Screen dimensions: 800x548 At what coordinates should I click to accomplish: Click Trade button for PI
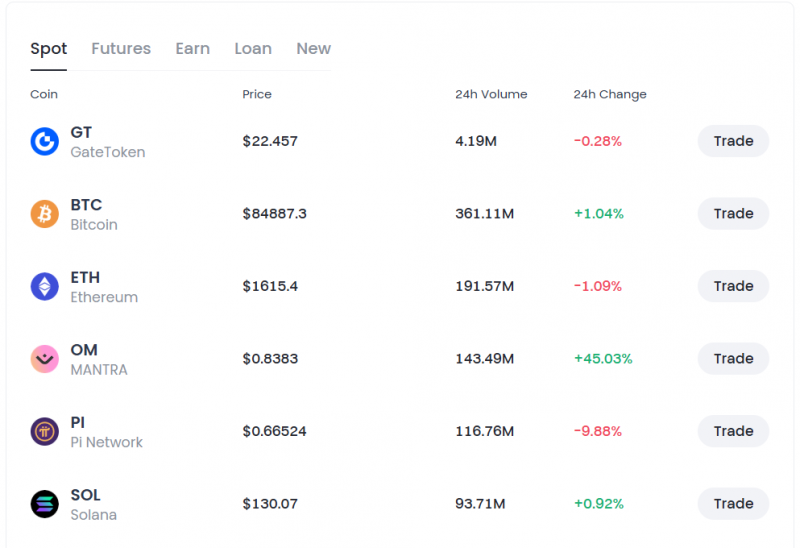coord(733,431)
